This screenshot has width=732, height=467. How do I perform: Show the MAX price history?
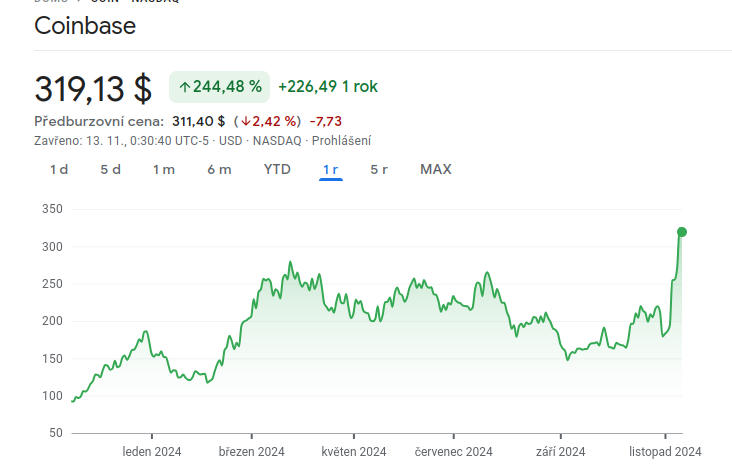point(436,169)
